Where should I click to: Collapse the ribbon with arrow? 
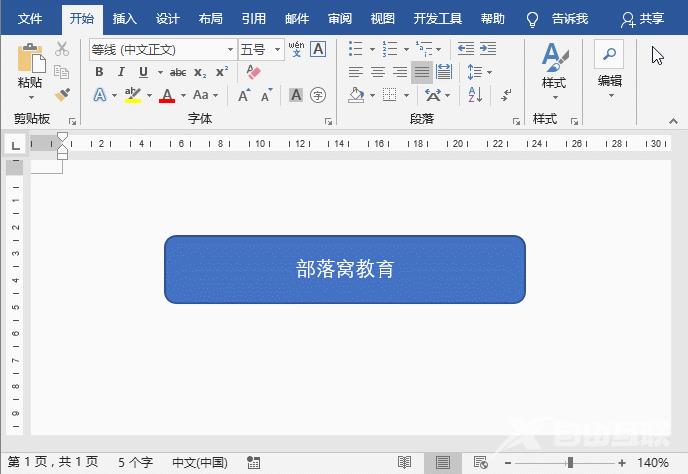coord(673,121)
